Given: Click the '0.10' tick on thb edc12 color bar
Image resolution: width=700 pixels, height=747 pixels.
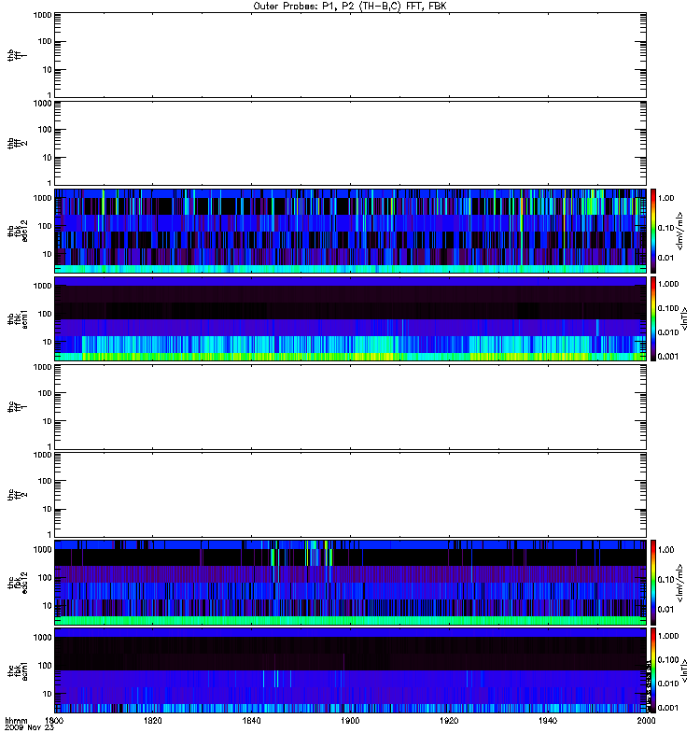Looking at the screenshot, I should pyautogui.click(x=665, y=228).
